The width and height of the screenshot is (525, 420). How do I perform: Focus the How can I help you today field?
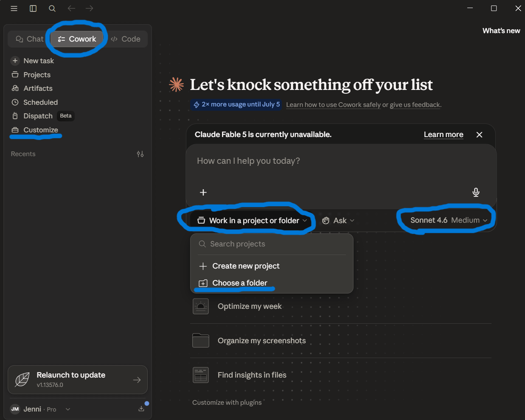(341, 161)
